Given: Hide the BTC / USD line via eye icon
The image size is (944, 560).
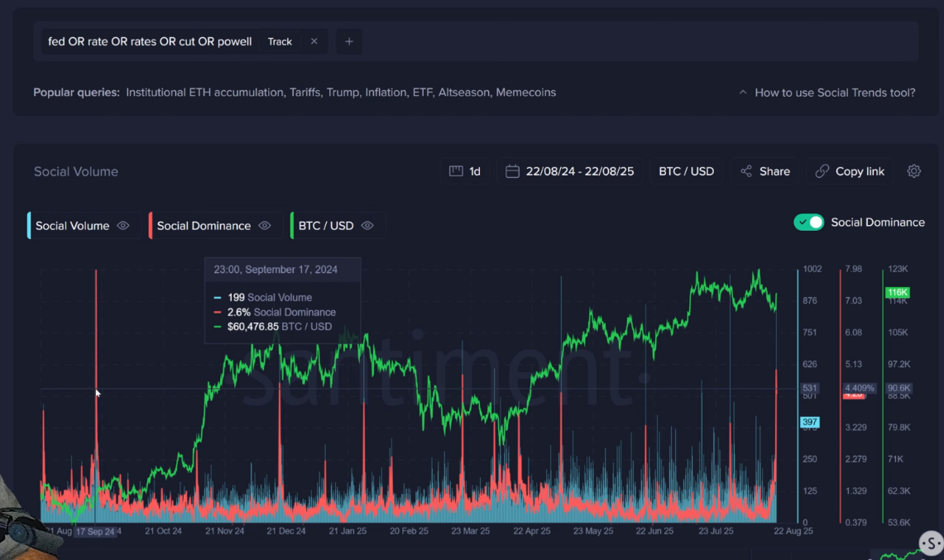Looking at the screenshot, I should [x=367, y=226].
